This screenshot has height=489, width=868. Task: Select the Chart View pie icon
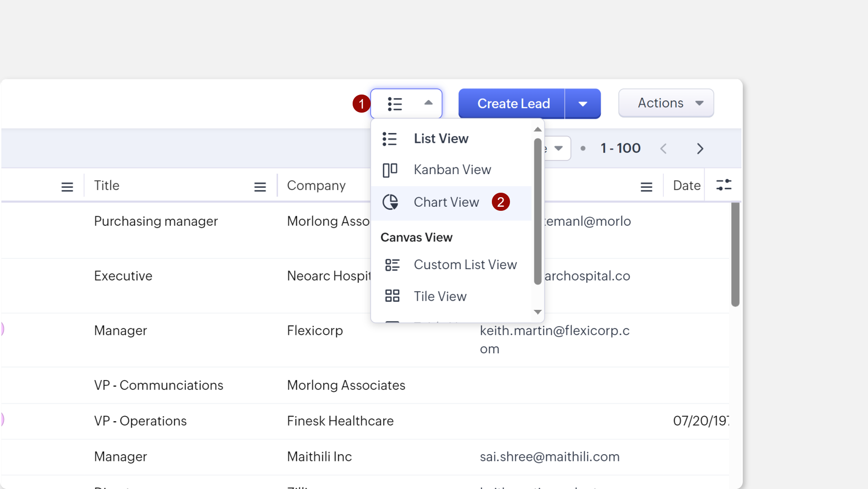390,202
